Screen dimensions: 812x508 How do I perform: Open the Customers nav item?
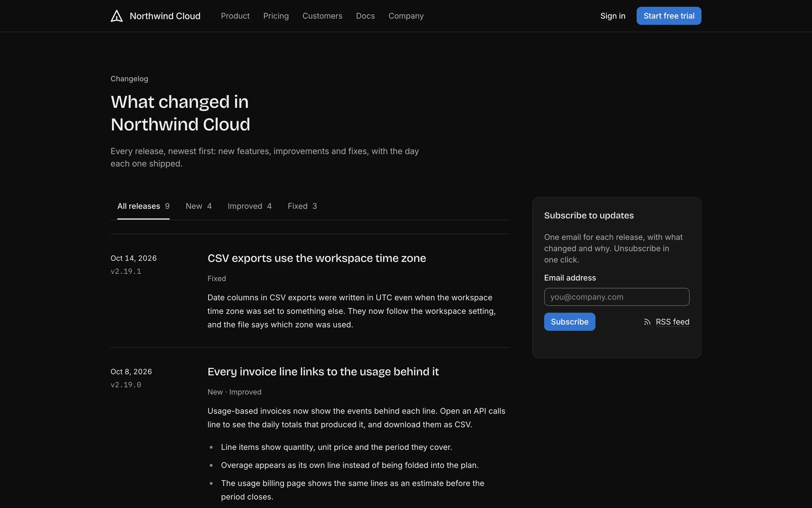tap(322, 16)
